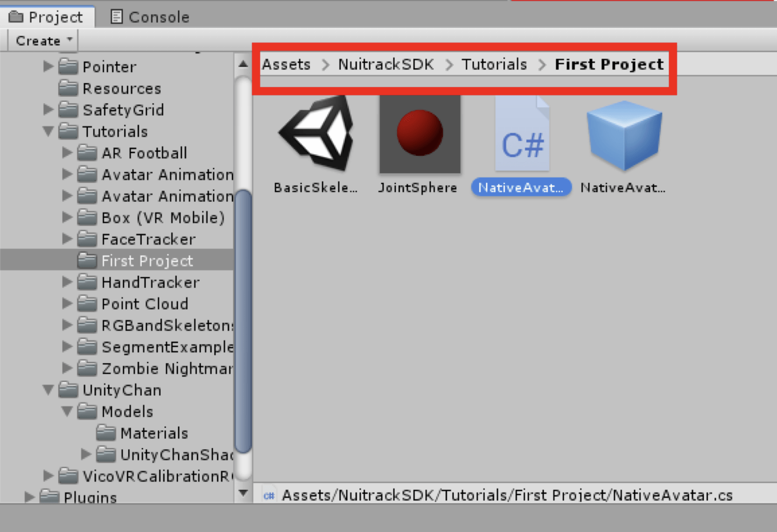Image resolution: width=777 pixels, height=532 pixels.
Task: Expand the Pointer folder arrow
Action: click(48, 66)
